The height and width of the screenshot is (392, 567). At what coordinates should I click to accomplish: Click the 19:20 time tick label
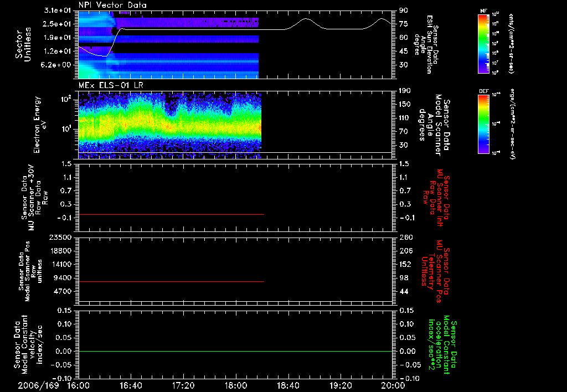pos(341,385)
